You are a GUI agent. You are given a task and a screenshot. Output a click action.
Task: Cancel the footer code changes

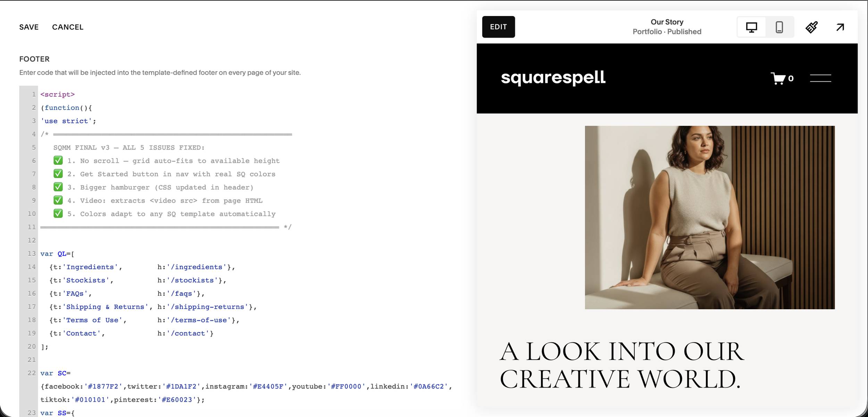(68, 27)
